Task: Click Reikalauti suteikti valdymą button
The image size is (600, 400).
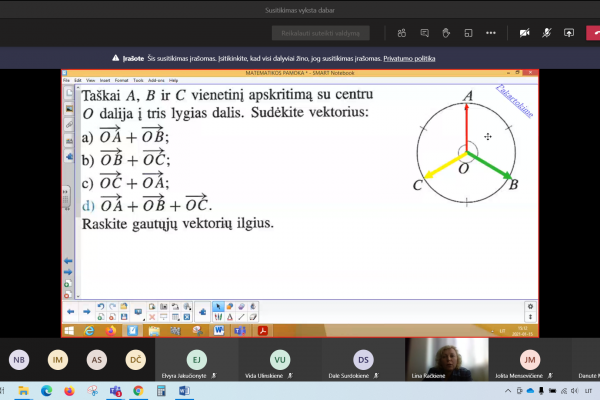Action: [321, 33]
